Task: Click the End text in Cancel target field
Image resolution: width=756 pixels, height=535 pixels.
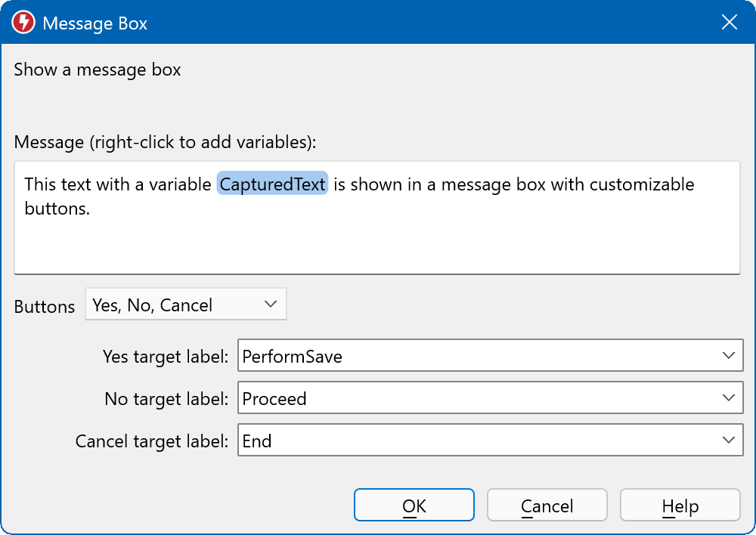Action: (x=257, y=441)
